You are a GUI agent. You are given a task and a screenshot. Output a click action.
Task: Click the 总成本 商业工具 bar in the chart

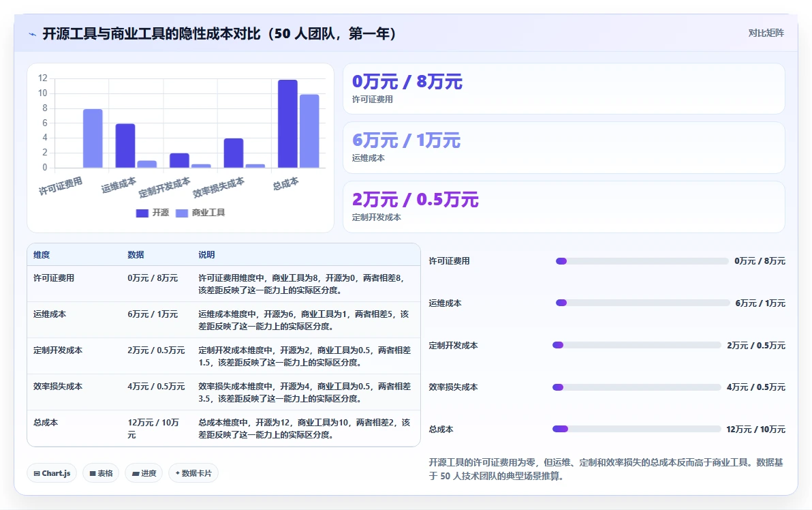coord(309,131)
